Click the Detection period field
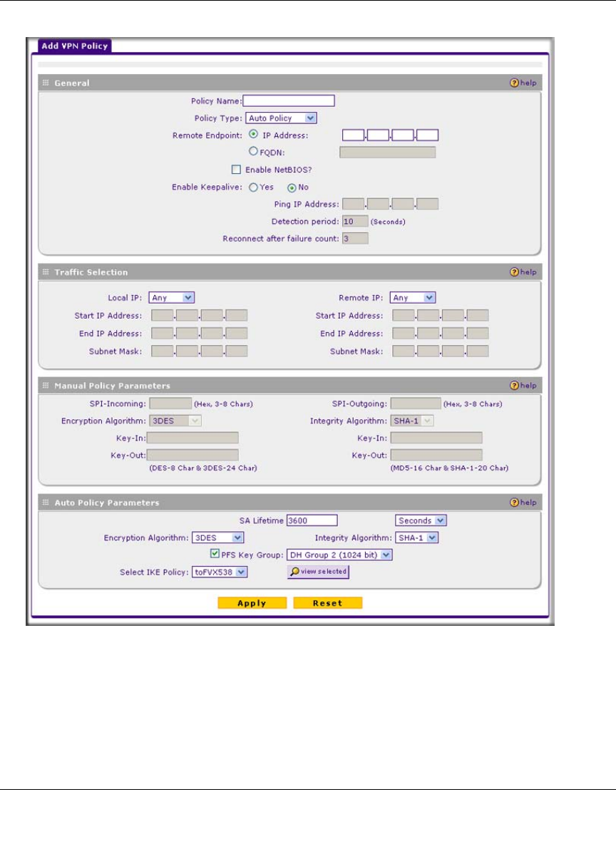 tap(355, 221)
